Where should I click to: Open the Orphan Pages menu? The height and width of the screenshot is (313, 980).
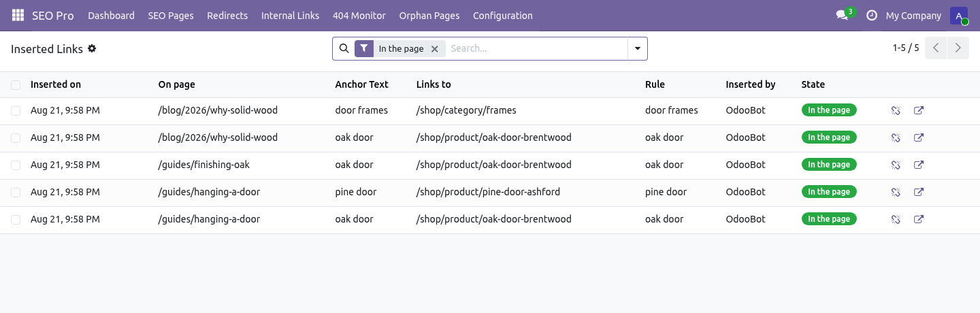[x=429, y=15]
